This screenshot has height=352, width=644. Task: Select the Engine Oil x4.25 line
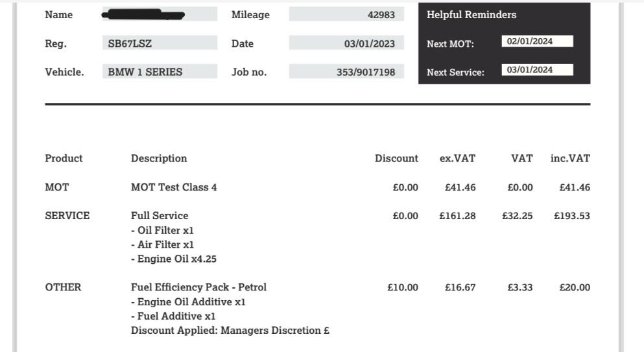click(x=174, y=259)
